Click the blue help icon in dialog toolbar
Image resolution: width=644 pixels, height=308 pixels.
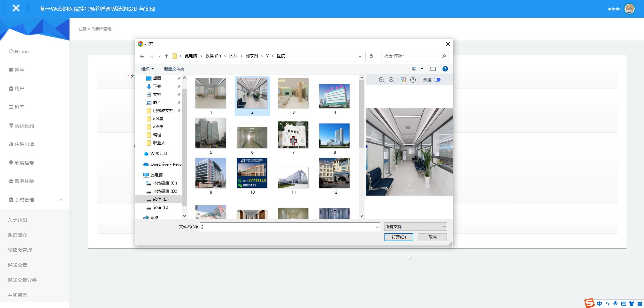pos(445,69)
